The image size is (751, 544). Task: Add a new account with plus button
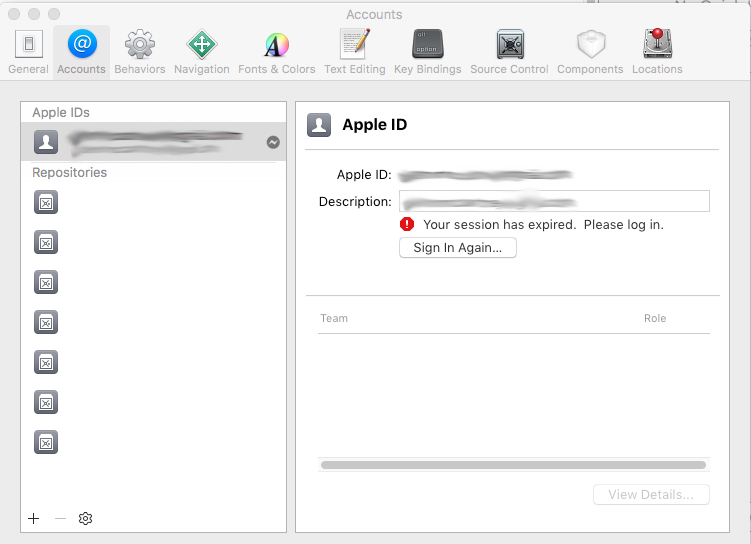[x=34, y=518]
